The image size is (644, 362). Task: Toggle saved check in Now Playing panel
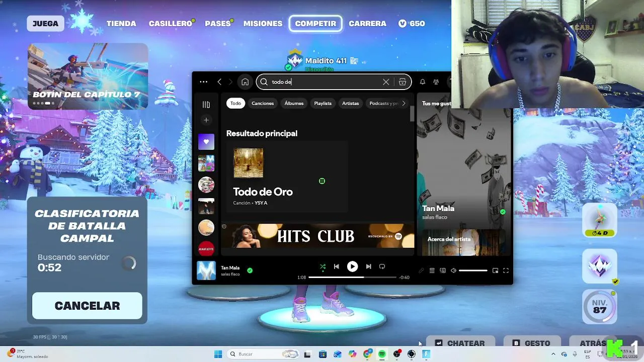(x=503, y=212)
